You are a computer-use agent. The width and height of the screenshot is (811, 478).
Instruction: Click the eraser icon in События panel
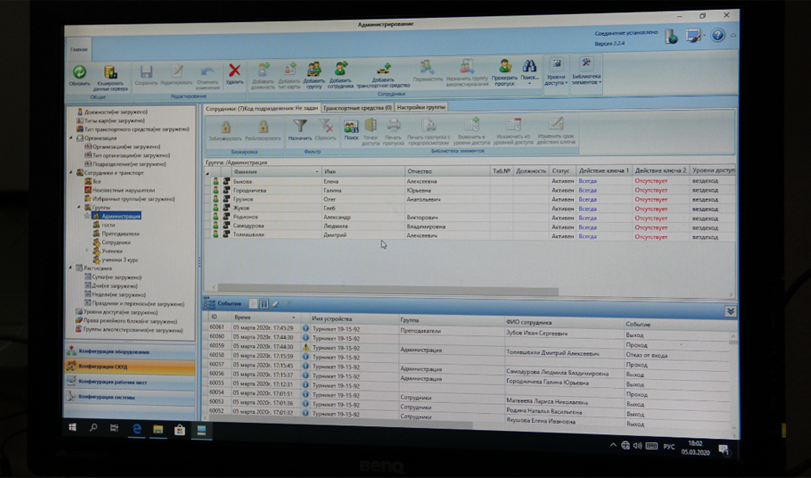tap(276, 304)
